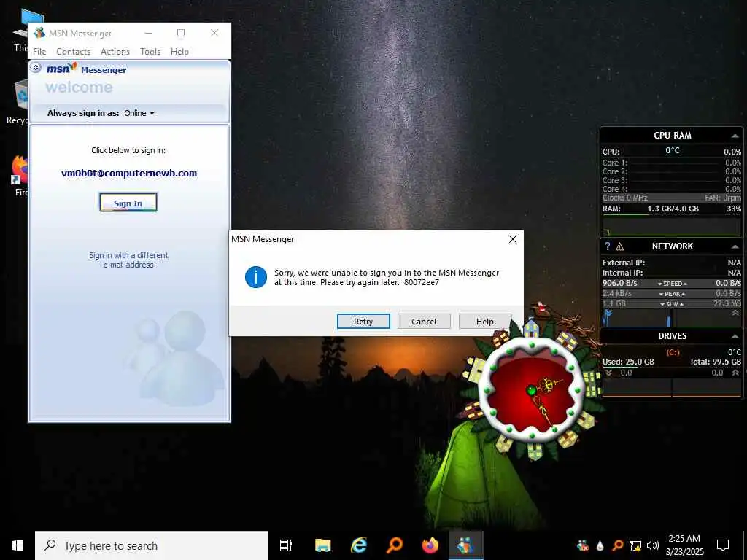Image resolution: width=747 pixels, height=560 pixels.
Task: Click double up-chevron in DRIVES gadget
Action: tap(735, 373)
